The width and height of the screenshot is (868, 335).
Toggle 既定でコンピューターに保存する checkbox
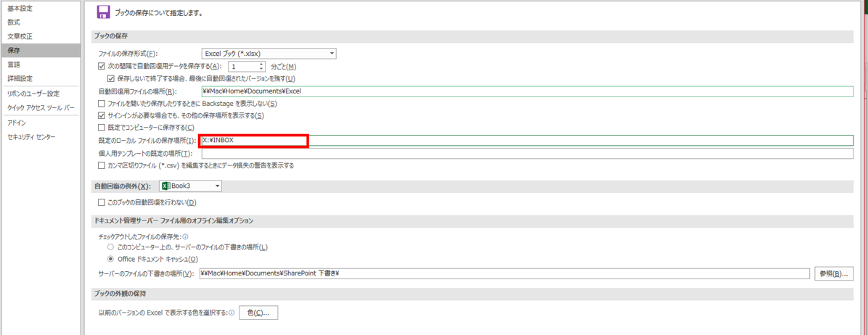click(x=102, y=128)
